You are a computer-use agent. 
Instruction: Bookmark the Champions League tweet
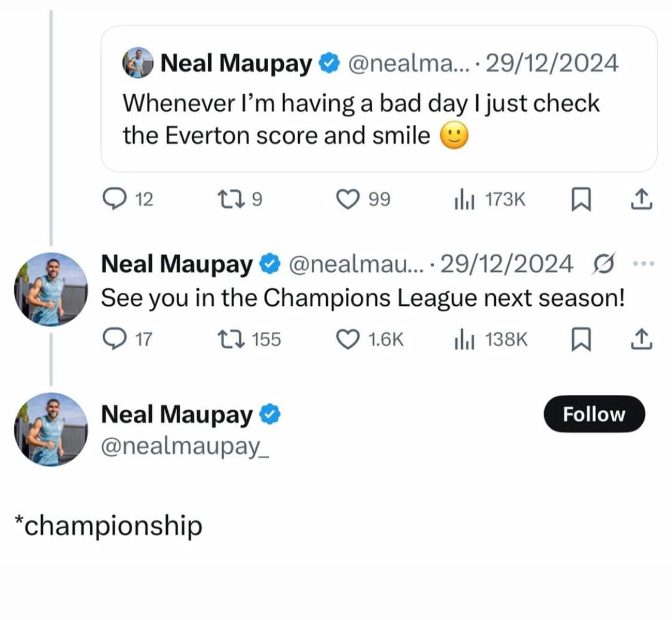581,339
